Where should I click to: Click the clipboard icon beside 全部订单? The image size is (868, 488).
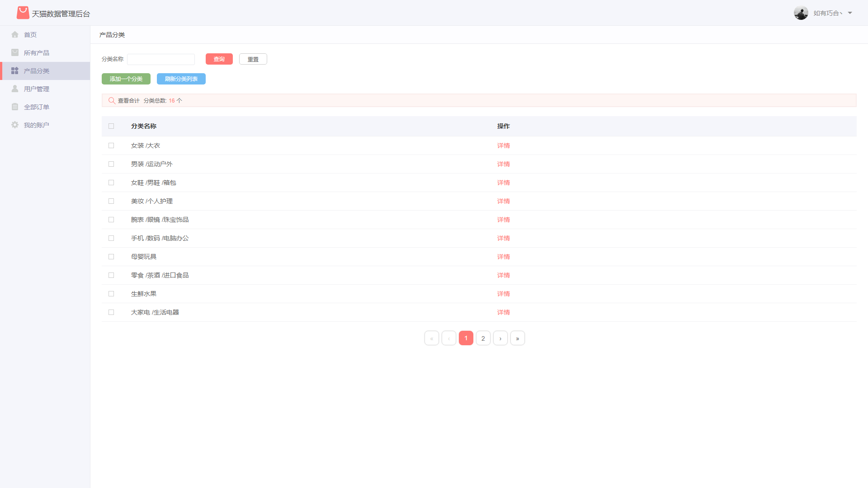15,107
